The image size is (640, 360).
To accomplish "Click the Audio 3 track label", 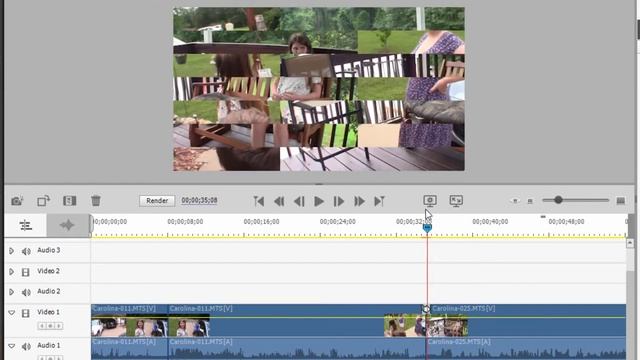I will click(x=49, y=250).
